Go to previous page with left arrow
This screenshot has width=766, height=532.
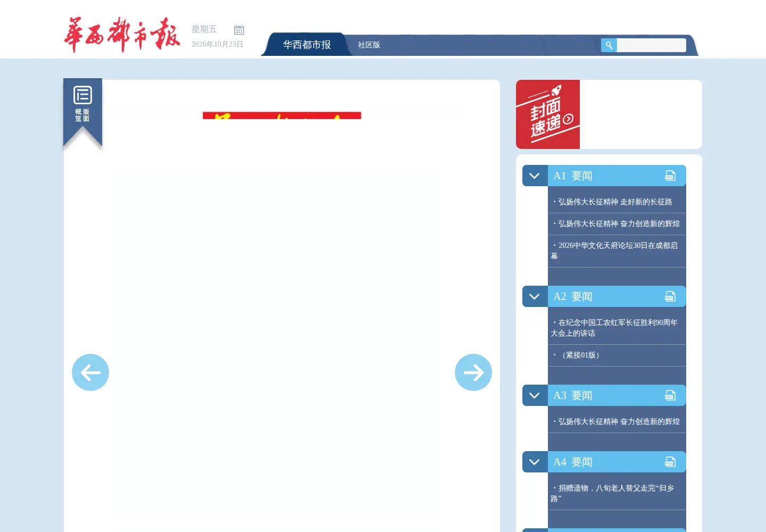pyautogui.click(x=90, y=372)
